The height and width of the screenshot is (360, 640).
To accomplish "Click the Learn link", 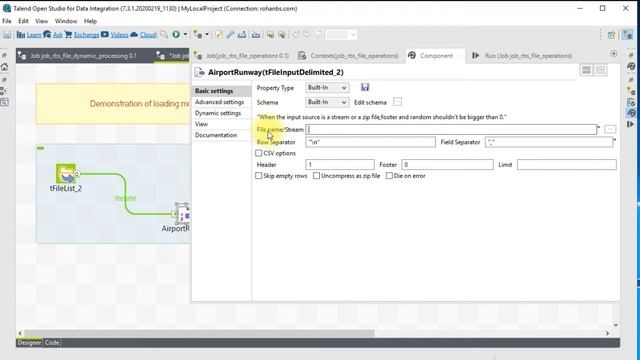I will coord(34,35).
